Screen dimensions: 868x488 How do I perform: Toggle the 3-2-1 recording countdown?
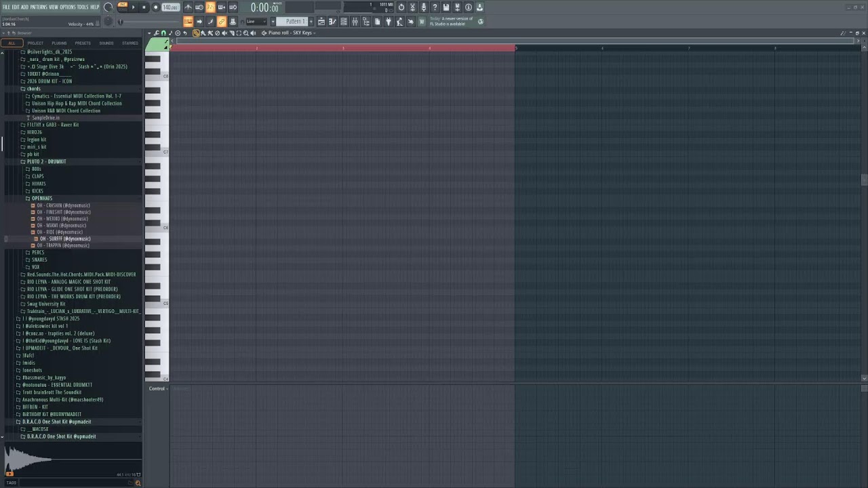point(210,7)
